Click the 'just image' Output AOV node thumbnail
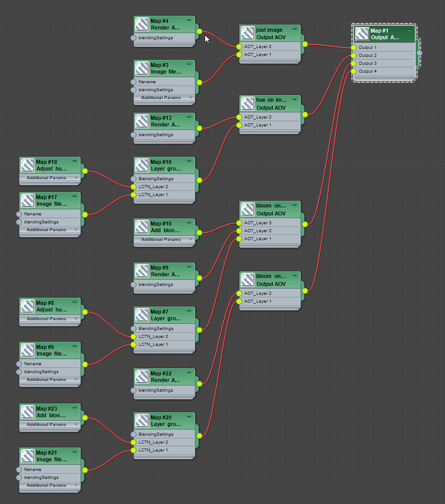 click(247, 33)
